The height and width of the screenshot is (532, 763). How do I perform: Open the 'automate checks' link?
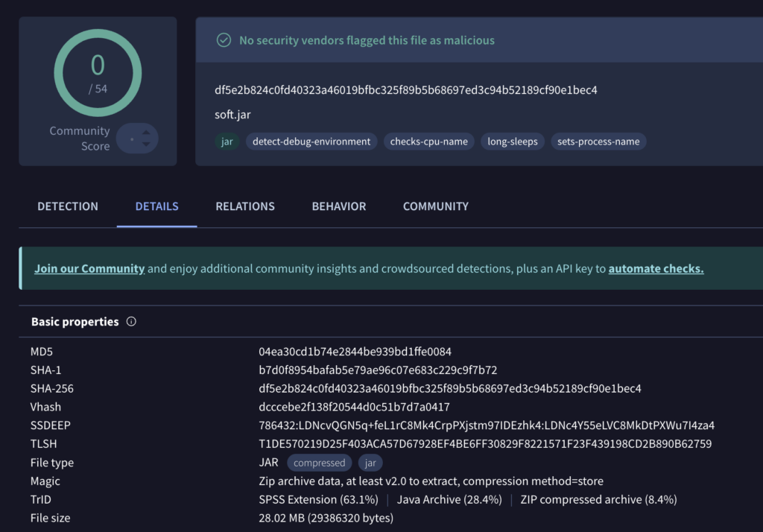[x=656, y=269]
